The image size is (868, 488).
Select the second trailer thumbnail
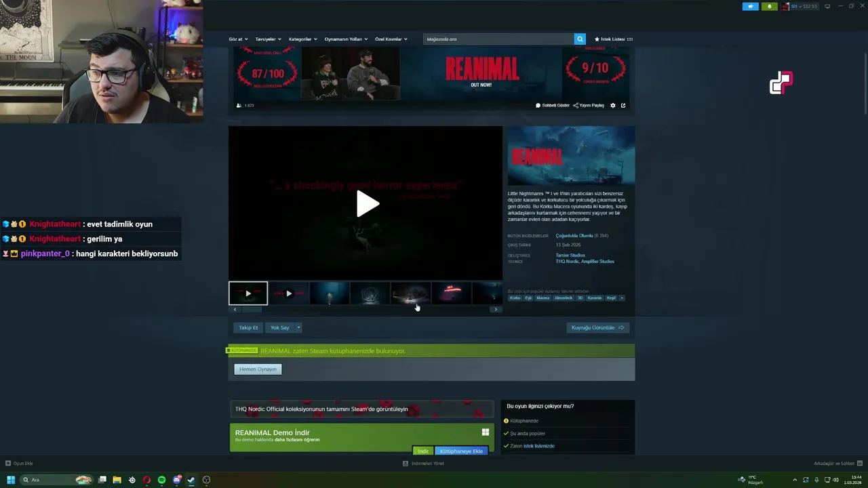pyautogui.click(x=289, y=293)
